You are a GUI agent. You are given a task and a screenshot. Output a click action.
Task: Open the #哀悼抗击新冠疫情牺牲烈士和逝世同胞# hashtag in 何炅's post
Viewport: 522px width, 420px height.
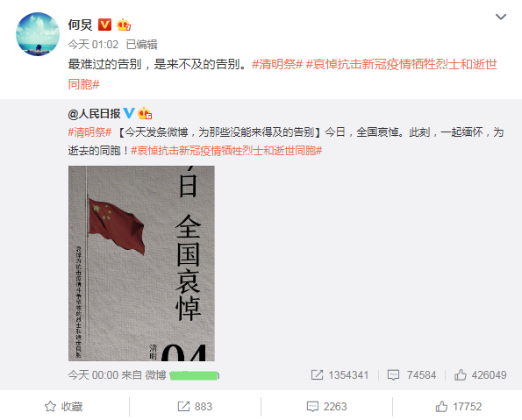pos(282,74)
